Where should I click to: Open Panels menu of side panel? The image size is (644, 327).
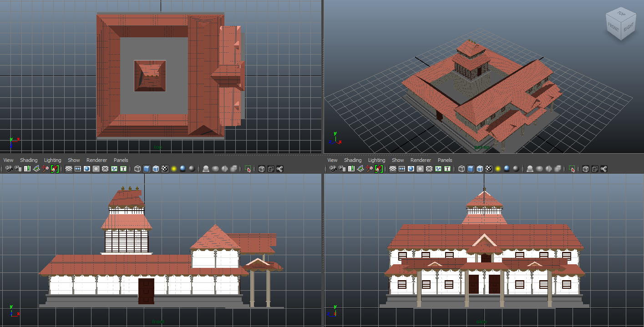point(445,160)
